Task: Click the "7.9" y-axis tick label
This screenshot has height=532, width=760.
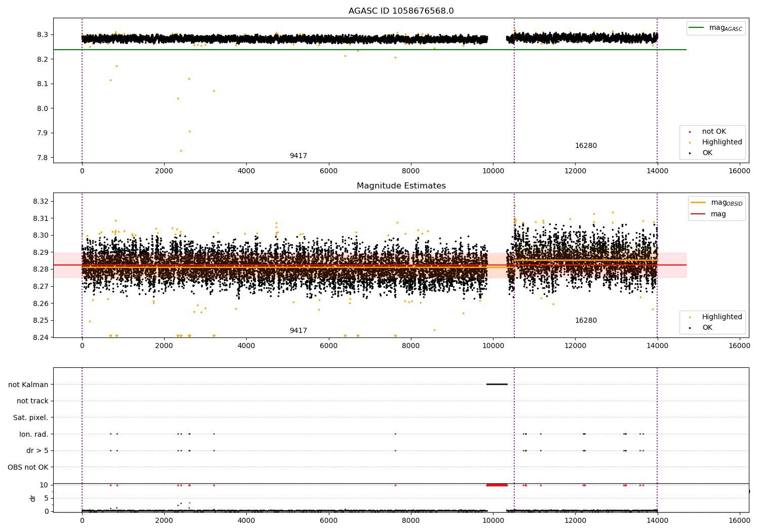Action: click(x=43, y=133)
